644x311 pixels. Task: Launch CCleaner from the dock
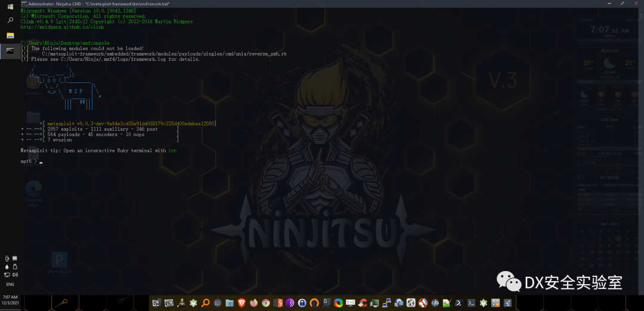point(363,303)
